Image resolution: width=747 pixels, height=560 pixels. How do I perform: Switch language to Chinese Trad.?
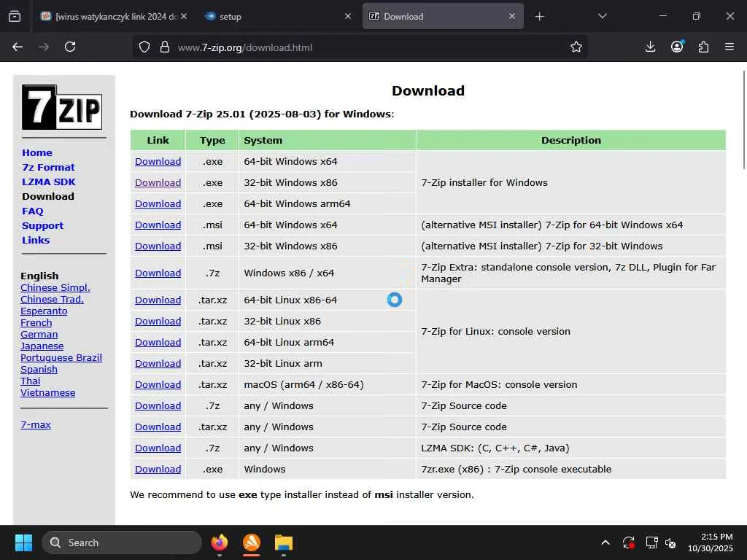(52, 300)
